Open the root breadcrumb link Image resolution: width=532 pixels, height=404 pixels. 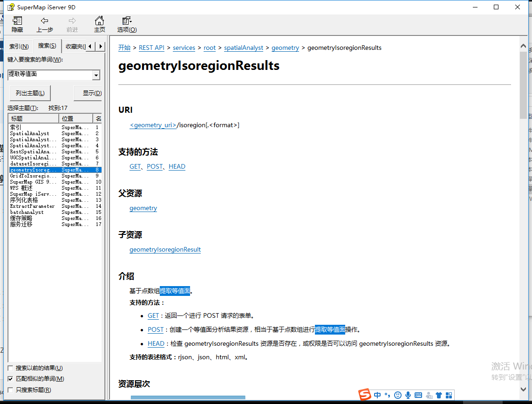[x=210, y=48]
